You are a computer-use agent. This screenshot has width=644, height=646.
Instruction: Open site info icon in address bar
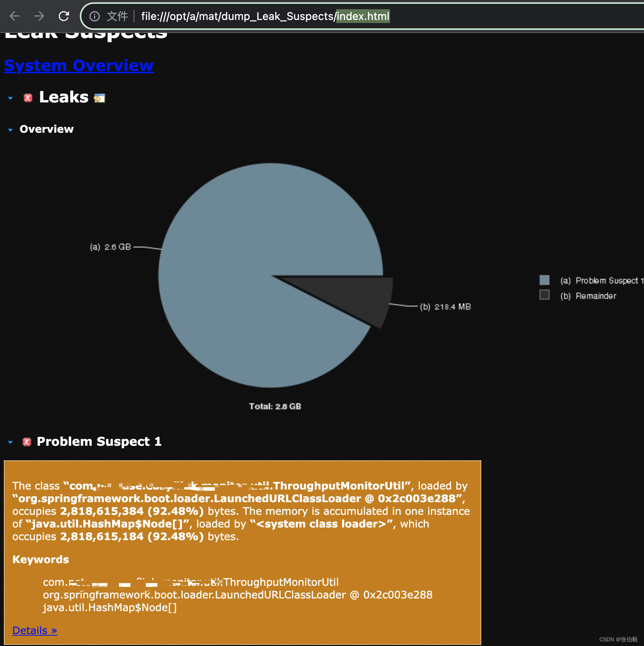tap(94, 16)
